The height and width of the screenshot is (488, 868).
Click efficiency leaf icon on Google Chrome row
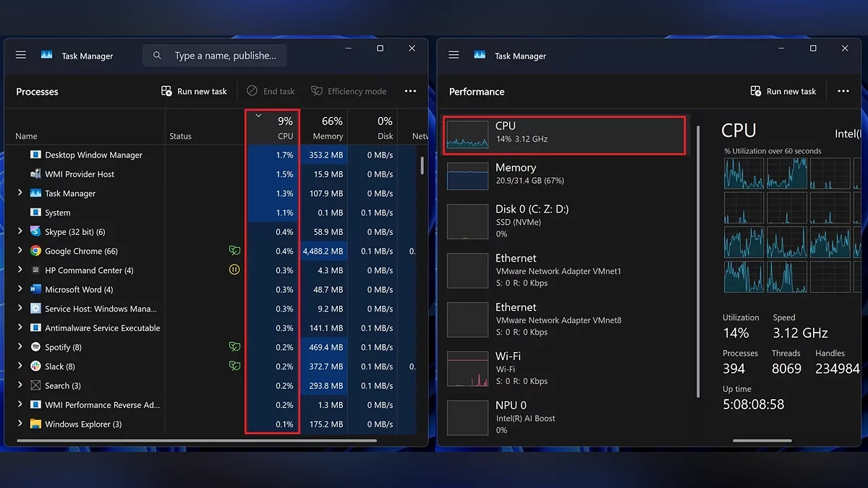pos(234,251)
